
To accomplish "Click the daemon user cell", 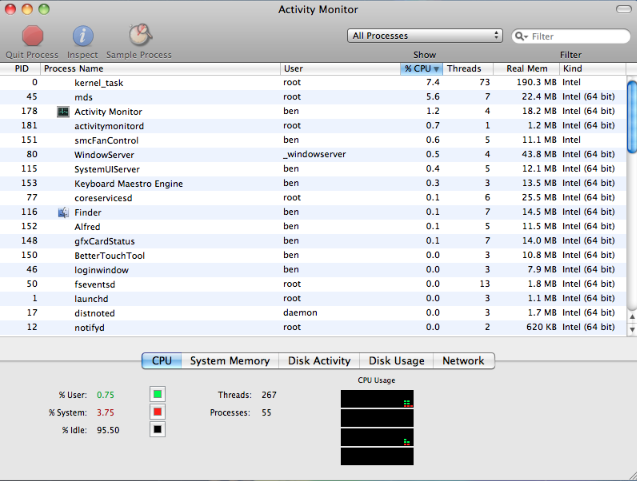I will [300, 313].
